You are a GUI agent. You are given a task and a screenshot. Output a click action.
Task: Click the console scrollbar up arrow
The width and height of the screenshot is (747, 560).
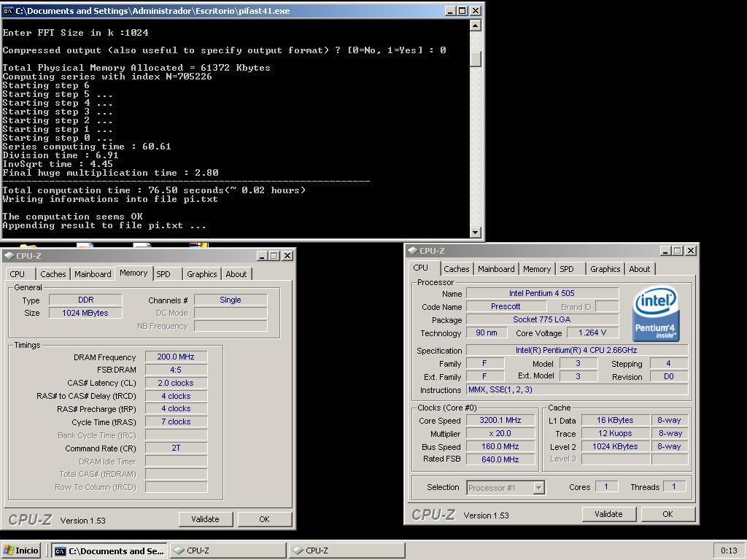pos(475,26)
